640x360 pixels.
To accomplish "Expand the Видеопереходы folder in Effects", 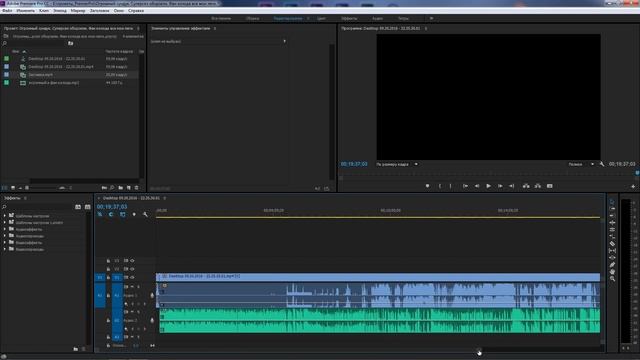I will 5,249.
